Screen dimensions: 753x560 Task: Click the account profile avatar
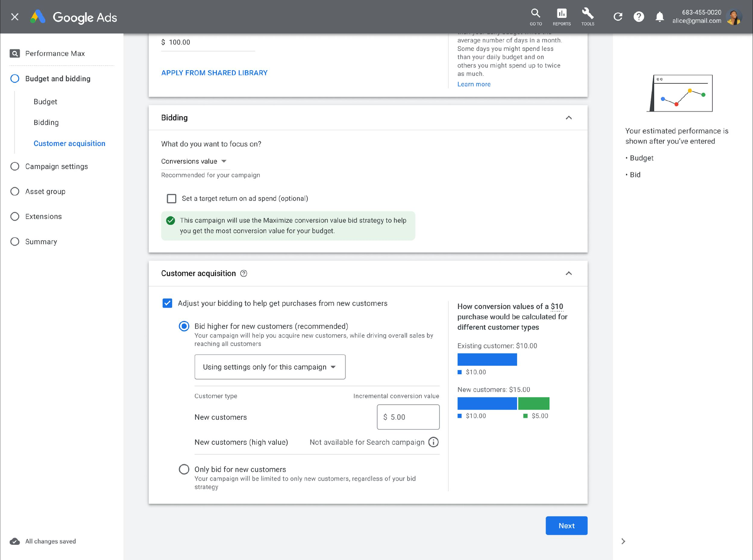(734, 17)
